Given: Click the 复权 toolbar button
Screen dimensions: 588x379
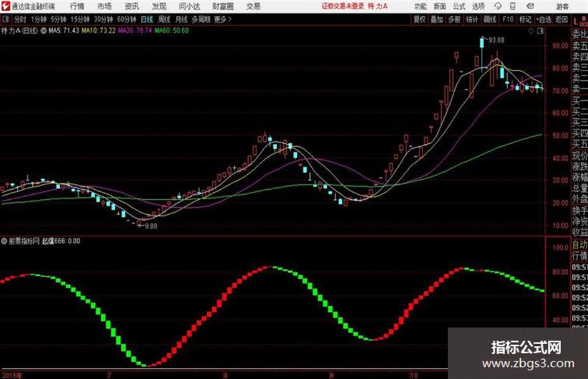Looking at the screenshot, I should [419, 19].
